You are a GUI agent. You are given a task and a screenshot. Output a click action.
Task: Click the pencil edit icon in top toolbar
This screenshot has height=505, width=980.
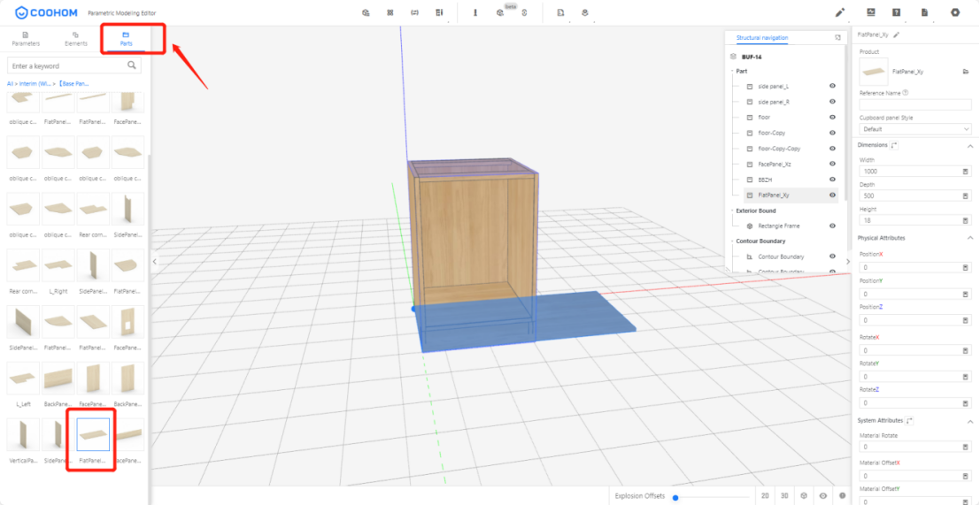[x=840, y=12]
